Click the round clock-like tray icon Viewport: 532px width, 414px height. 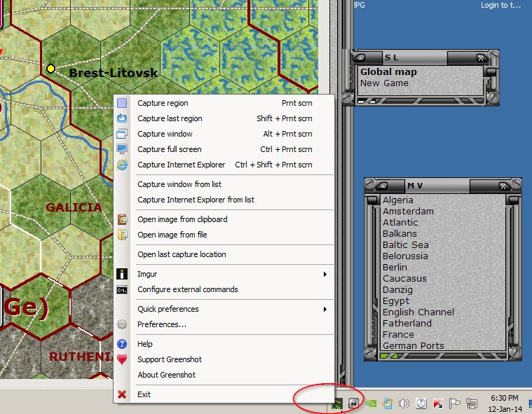click(x=421, y=403)
